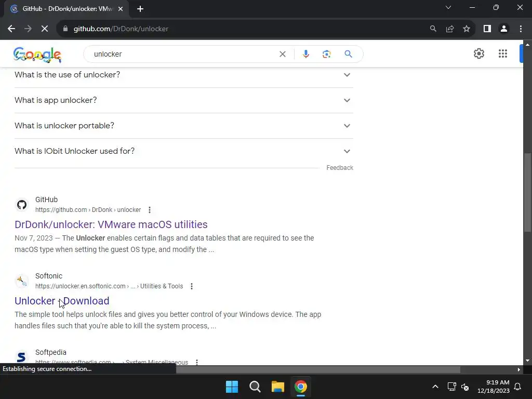Click the Google doodle logo
The image size is (532, 399).
point(37,55)
